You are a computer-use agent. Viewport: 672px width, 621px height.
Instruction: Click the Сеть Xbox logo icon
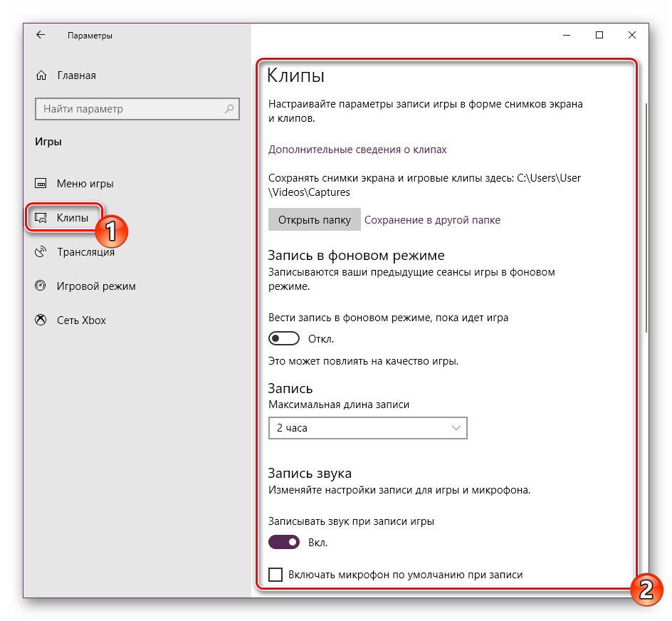tap(41, 320)
